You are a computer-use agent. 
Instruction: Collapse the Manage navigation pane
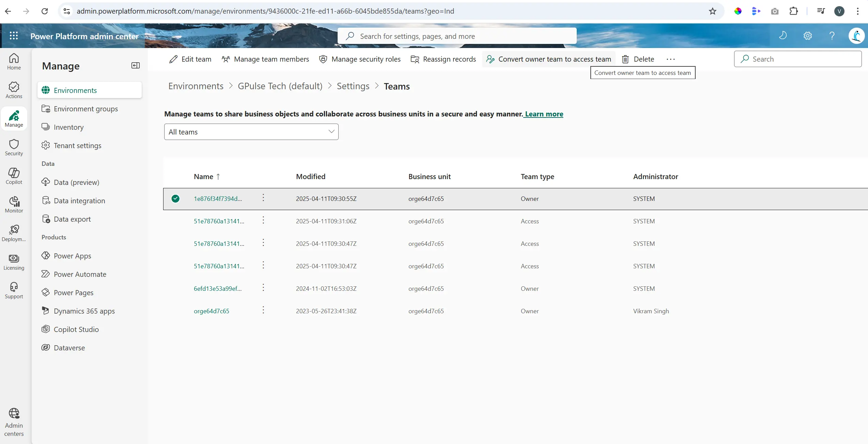[135, 65]
